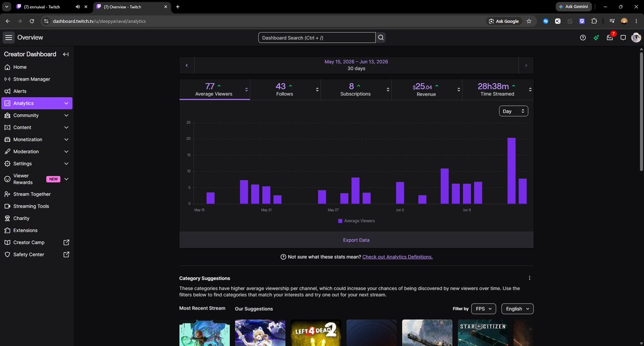Viewport: 644px width, 346px height.
Task: Open the browser extensions puzzle icon
Action: [x=594, y=21]
